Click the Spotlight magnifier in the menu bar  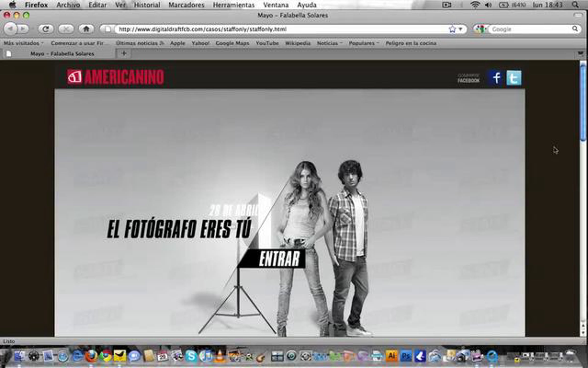(575, 5)
